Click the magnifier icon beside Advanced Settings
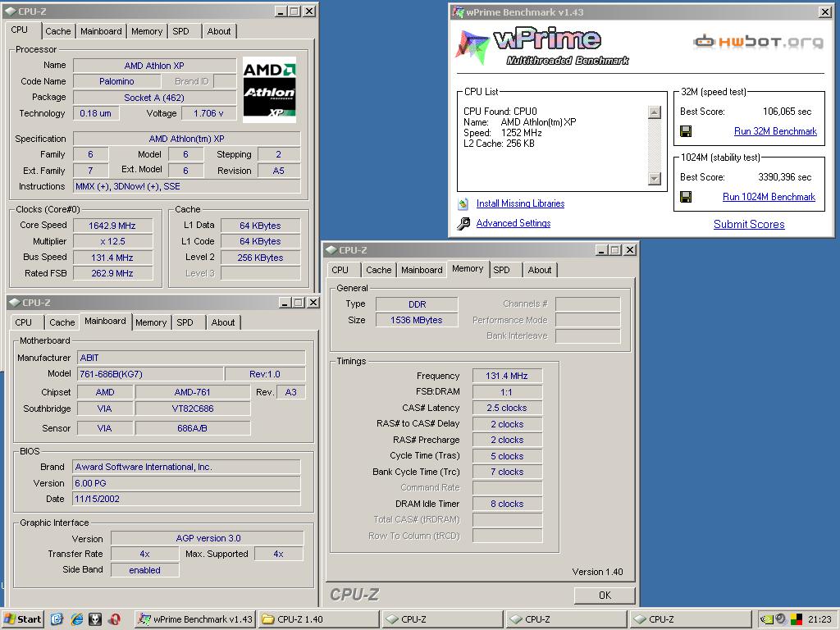 click(x=463, y=223)
